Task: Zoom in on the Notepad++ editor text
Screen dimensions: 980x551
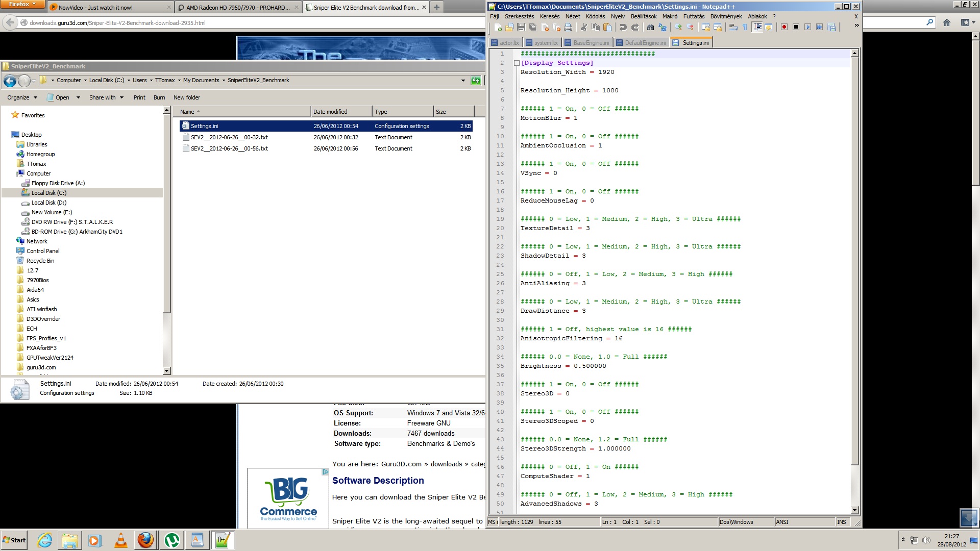Action: 678,27
